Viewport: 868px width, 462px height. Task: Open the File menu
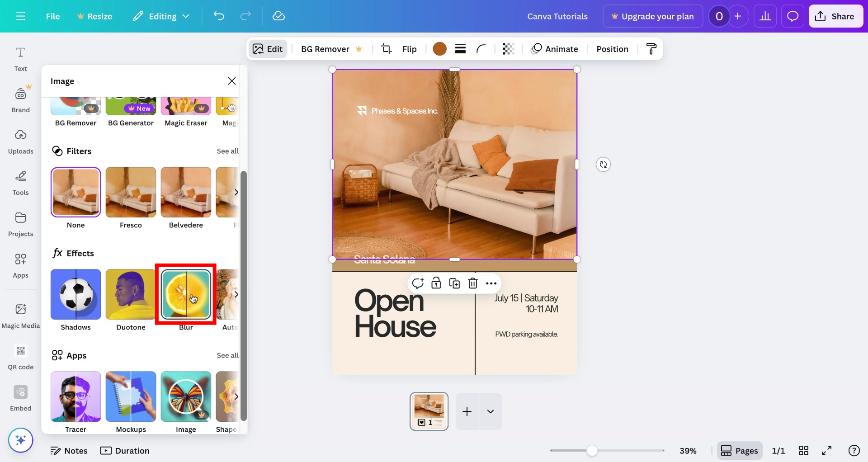(x=52, y=16)
